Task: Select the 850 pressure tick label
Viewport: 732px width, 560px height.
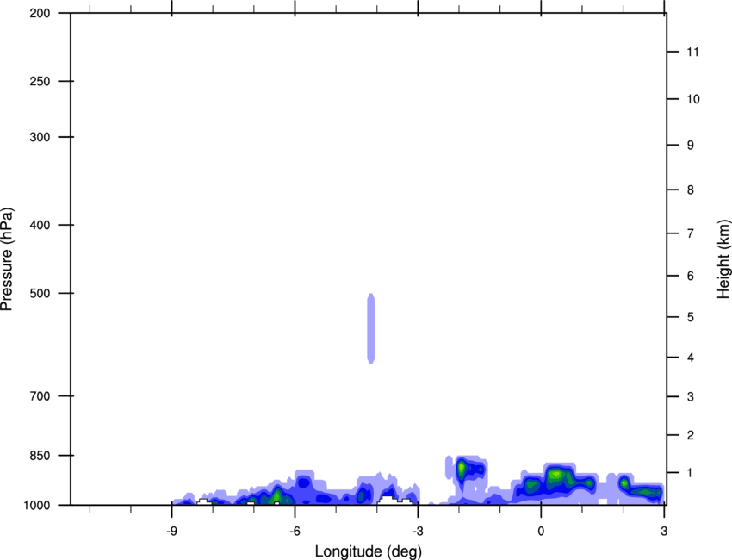Action: click(x=40, y=456)
